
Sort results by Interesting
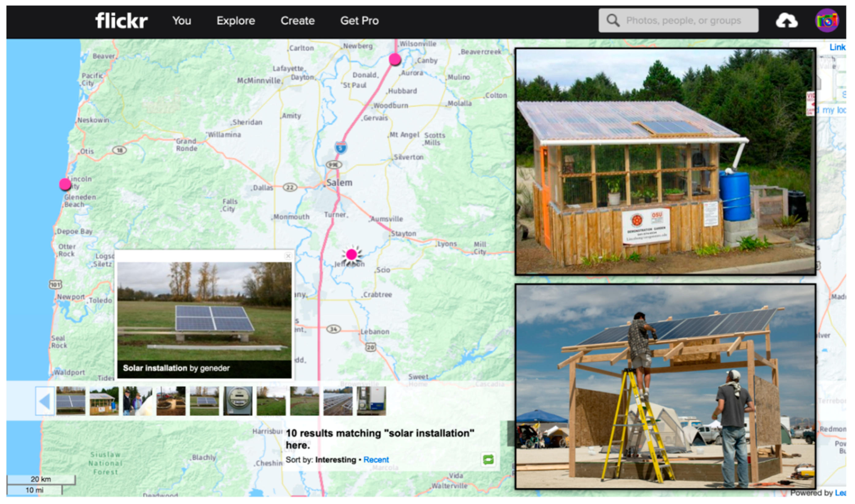pos(335,460)
